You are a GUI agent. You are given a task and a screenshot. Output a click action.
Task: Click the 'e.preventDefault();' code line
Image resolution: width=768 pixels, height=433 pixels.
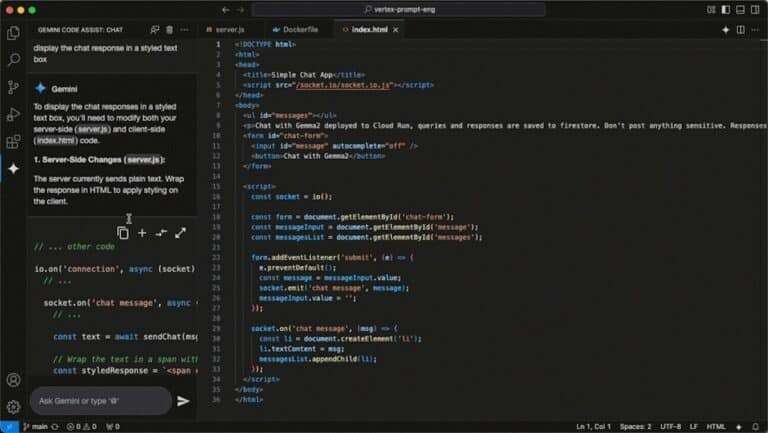pos(297,267)
